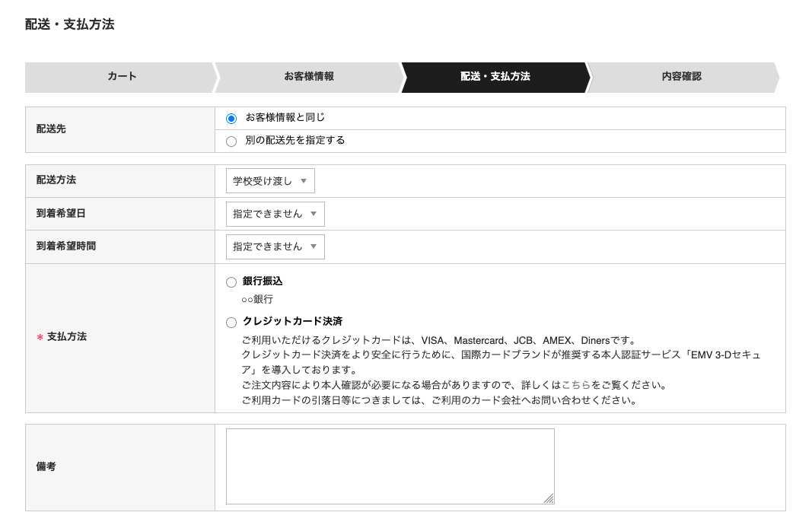
Task: Click the クレジットカード決済 label text
Action: pos(292,322)
